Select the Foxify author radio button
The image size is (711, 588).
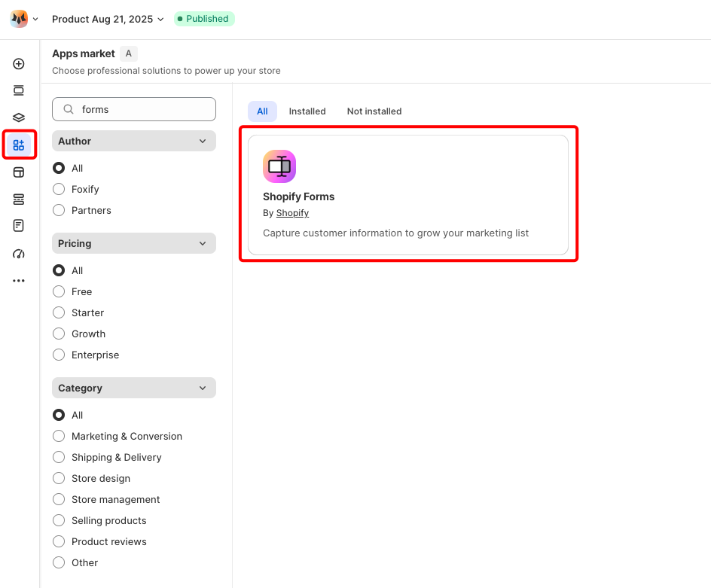[x=59, y=189]
